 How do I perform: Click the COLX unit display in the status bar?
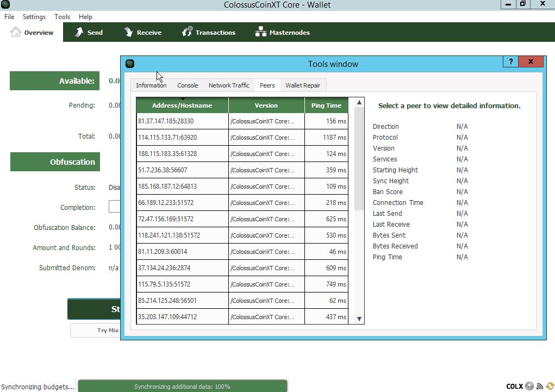click(x=514, y=387)
